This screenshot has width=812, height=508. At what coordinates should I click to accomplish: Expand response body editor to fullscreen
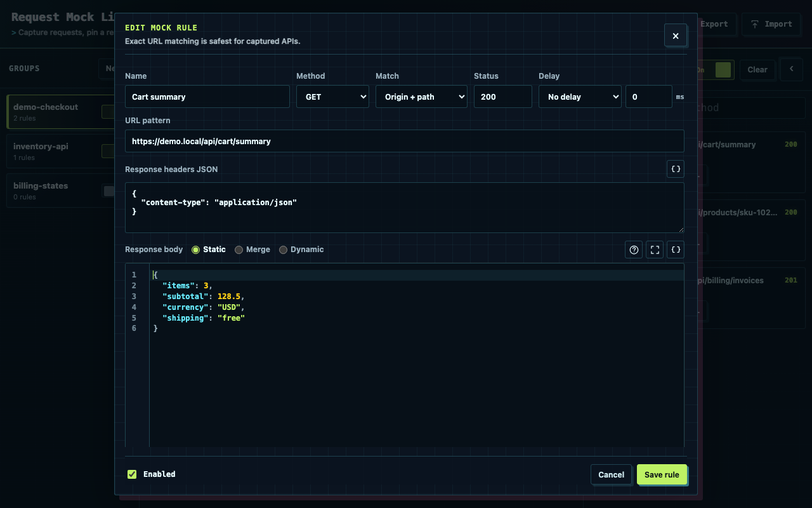(655, 250)
